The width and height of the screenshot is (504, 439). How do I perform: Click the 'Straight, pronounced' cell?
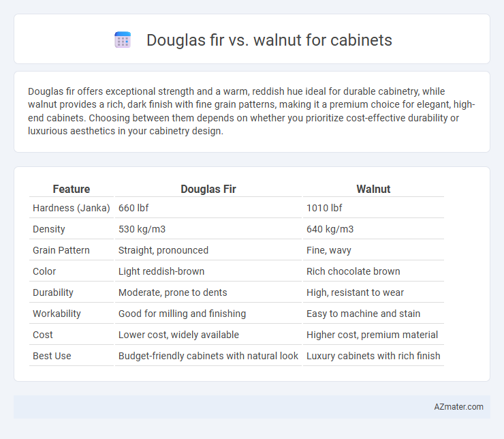[208, 250]
